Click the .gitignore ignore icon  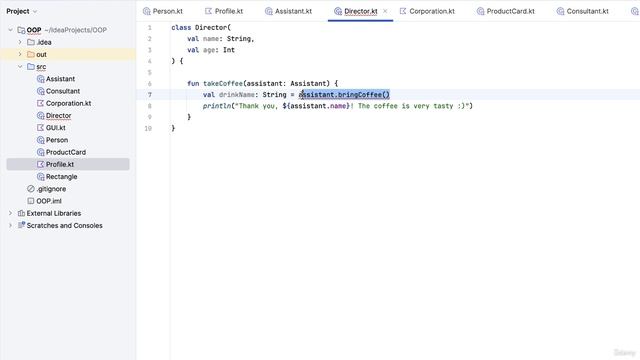tap(31, 189)
